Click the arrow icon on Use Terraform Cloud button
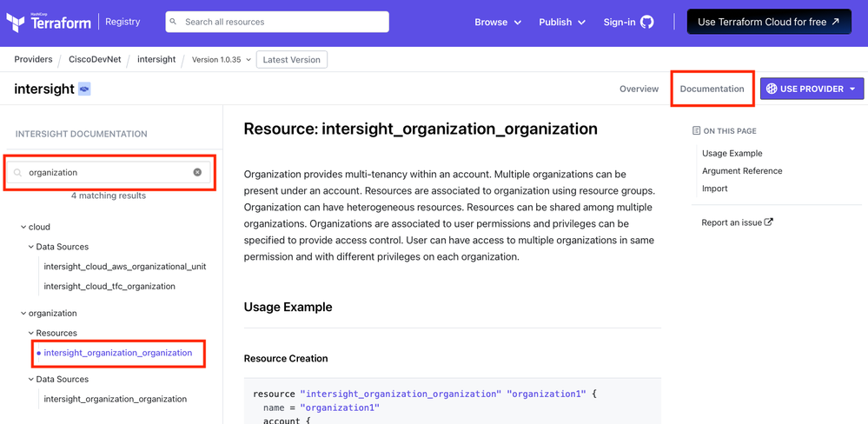The width and height of the screenshot is (868, 424). pos(835,22)
